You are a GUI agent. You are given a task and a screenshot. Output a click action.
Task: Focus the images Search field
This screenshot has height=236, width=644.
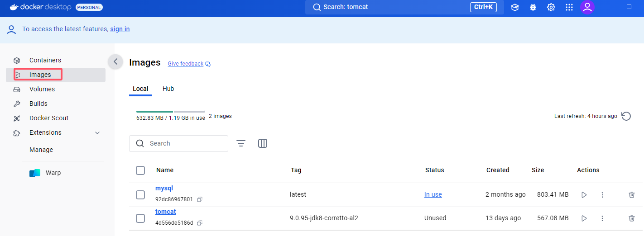coord(178,143)
